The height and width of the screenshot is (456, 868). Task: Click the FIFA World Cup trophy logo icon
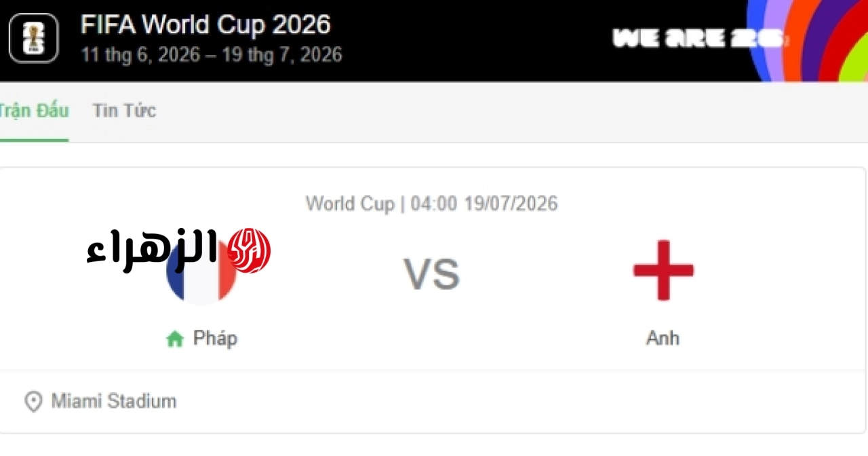[x=33, y=38]
